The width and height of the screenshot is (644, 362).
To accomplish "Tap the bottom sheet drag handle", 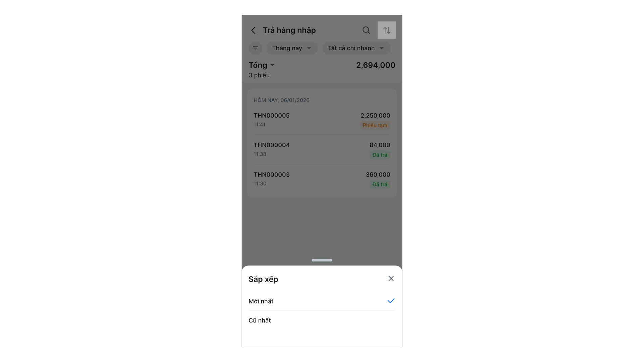I will [x=322, y=260].
